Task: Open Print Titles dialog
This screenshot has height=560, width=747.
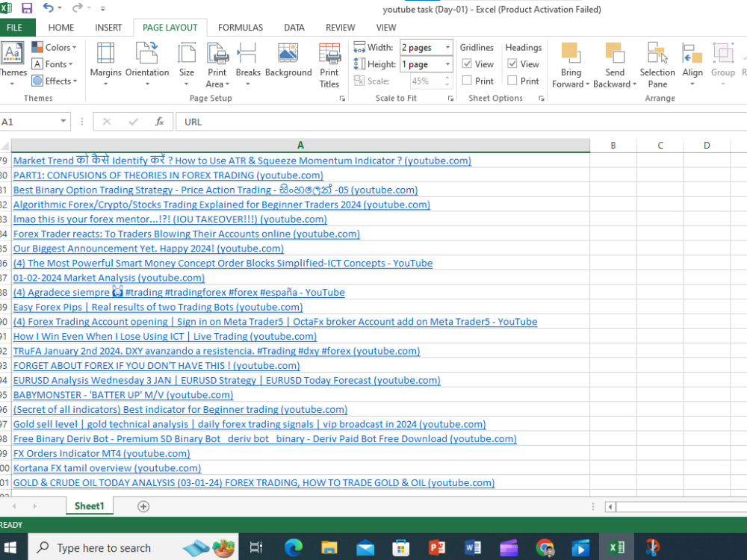Action: tap(329, 63)
